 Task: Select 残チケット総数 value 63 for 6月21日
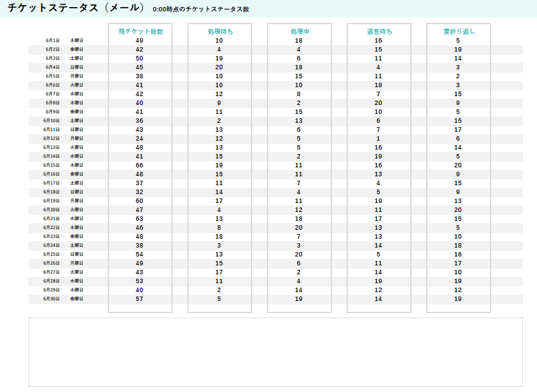140,218
